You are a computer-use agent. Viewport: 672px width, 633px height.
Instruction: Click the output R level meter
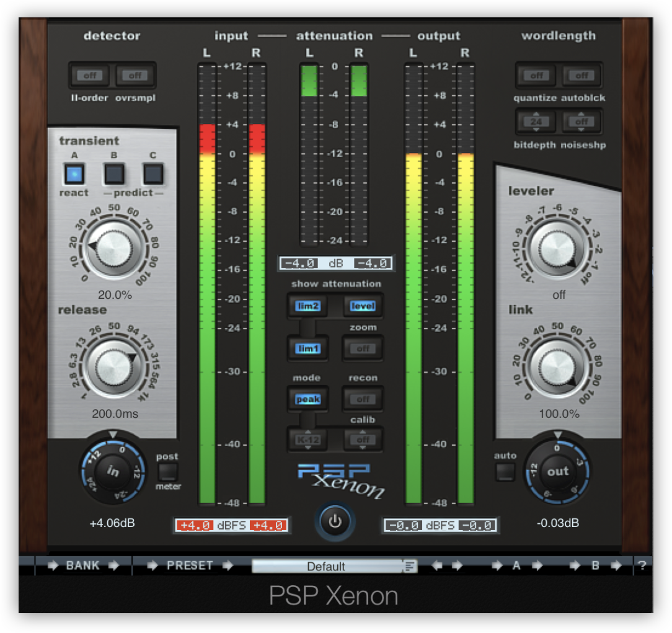pyautogui.click(x=466, y=284)
